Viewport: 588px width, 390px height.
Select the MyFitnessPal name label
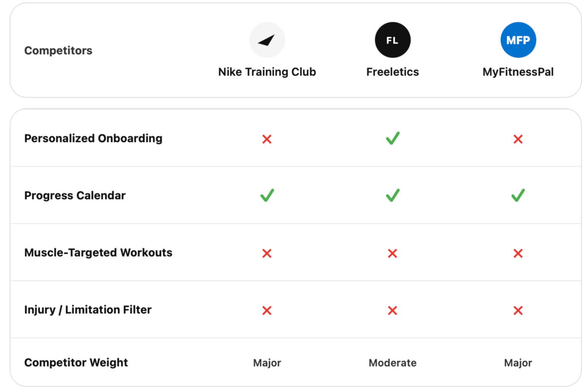click(x=518, y=72)
